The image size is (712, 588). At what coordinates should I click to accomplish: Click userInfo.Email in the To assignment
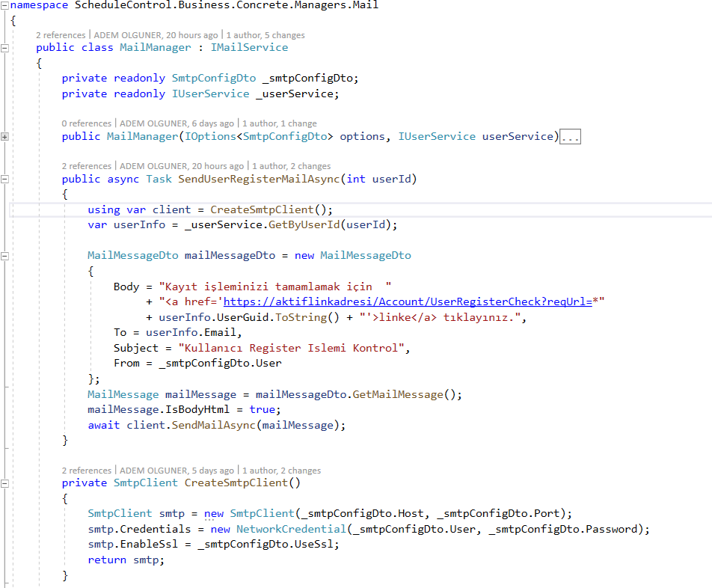191,333
